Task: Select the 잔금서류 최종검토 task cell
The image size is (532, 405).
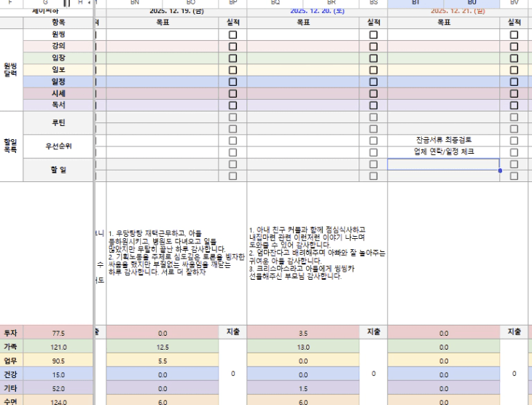Action: pos(443,140)
